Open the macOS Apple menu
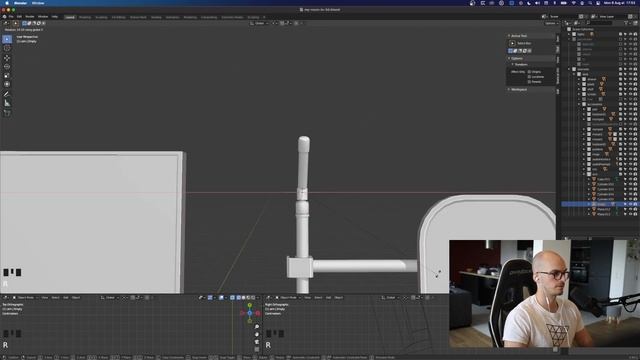The width and height of the screenshot is (640, 360). [7, 3]
